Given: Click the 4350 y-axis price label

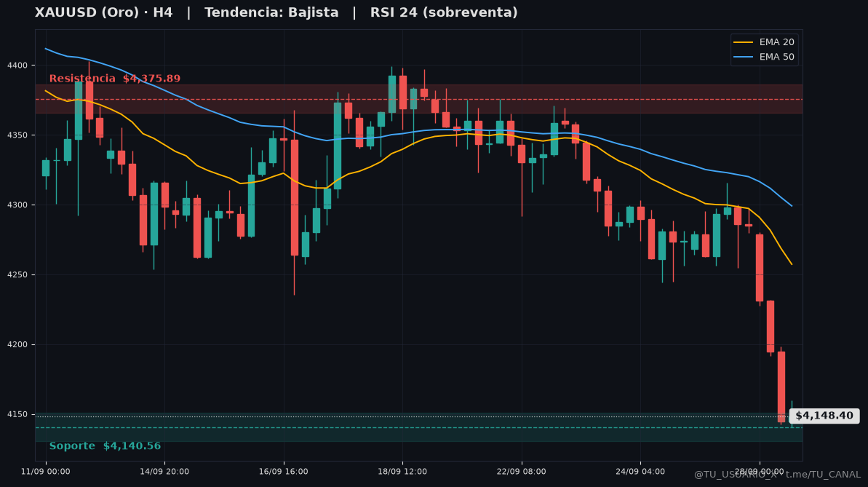Looking at the screenshot, I should pos(17,135).
